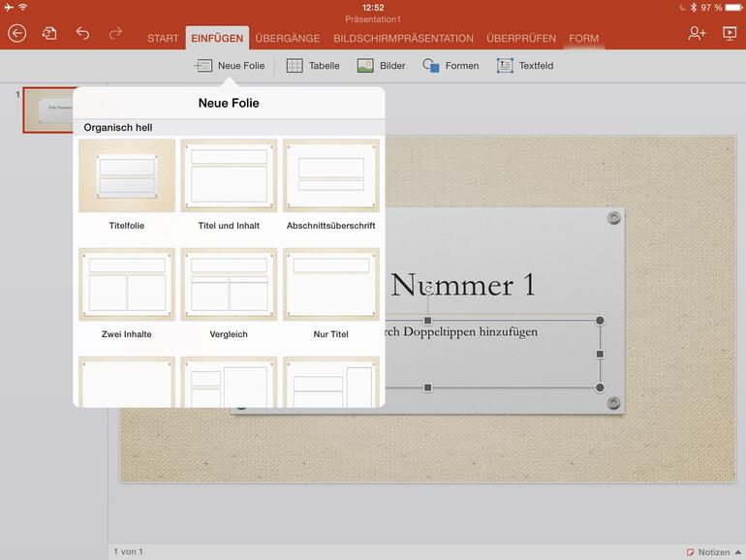Select the Vergleich slide layout

pos(229,285)
